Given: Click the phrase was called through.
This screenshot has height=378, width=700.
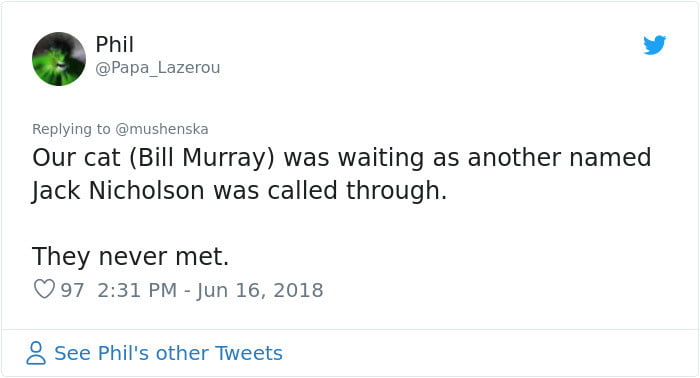Looking at the screenshot, I should [330, 191].
